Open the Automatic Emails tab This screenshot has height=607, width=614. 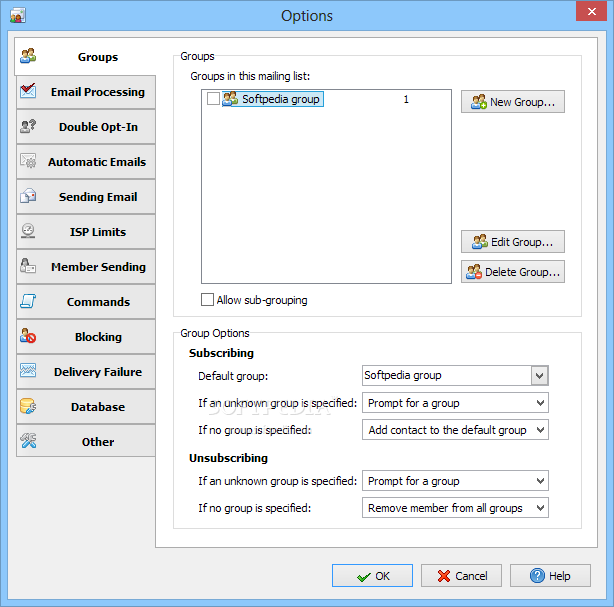[x=86, y=161]
